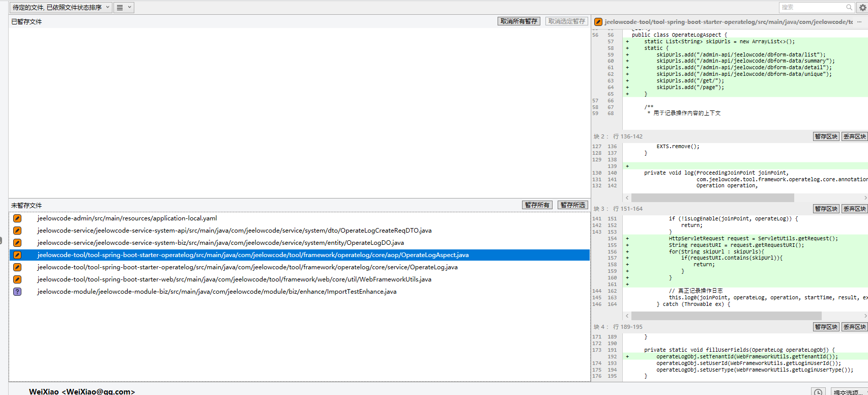This screenshot has height=395, width=868.
Task: Open the ellipsis menu in diff header
Action: pos(859,22)
